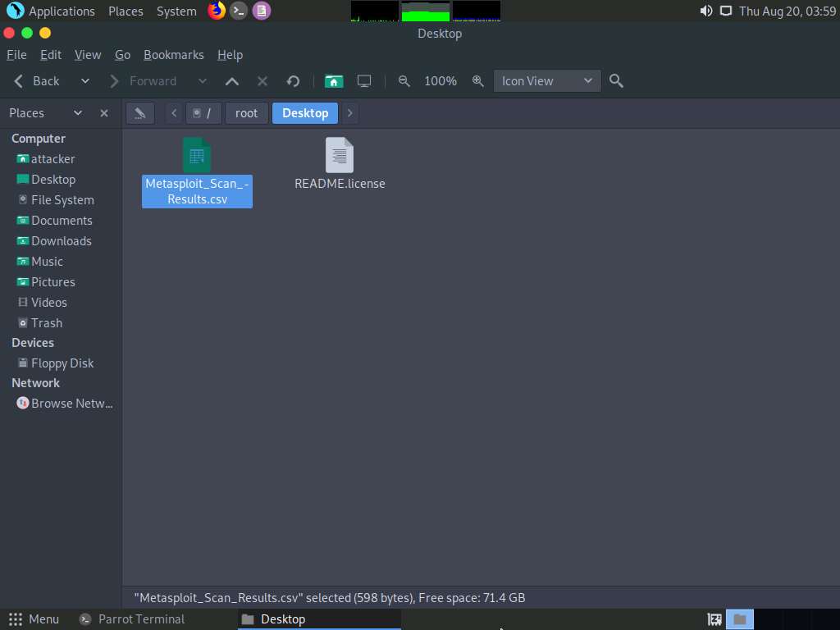840x630 pixels.
Task: Reset zoom via the 100% label
Action: tap(441, 81)
